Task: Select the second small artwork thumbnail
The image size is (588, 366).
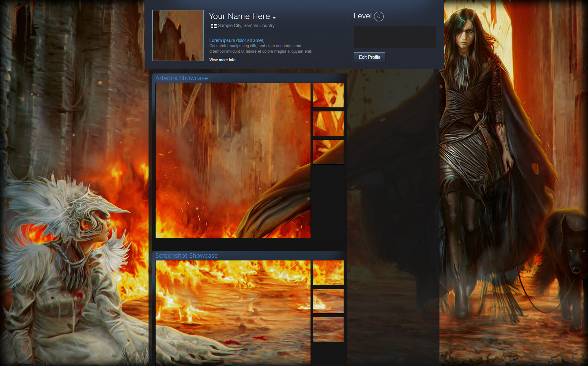Action: point(328,124)
